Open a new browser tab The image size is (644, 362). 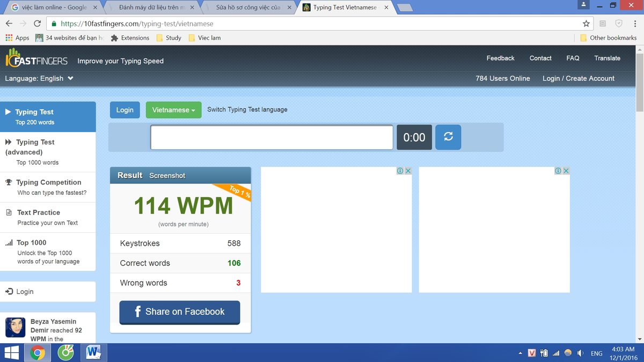coord(405,8)
